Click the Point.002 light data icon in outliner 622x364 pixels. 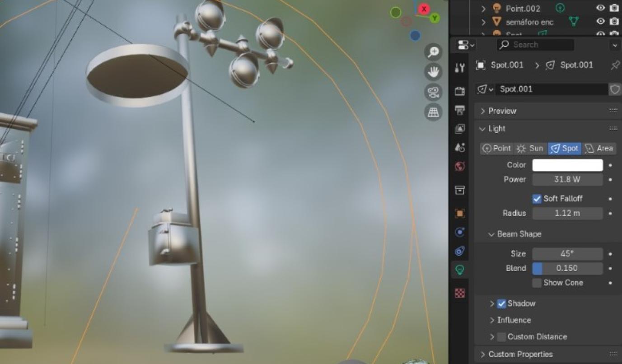560,8
